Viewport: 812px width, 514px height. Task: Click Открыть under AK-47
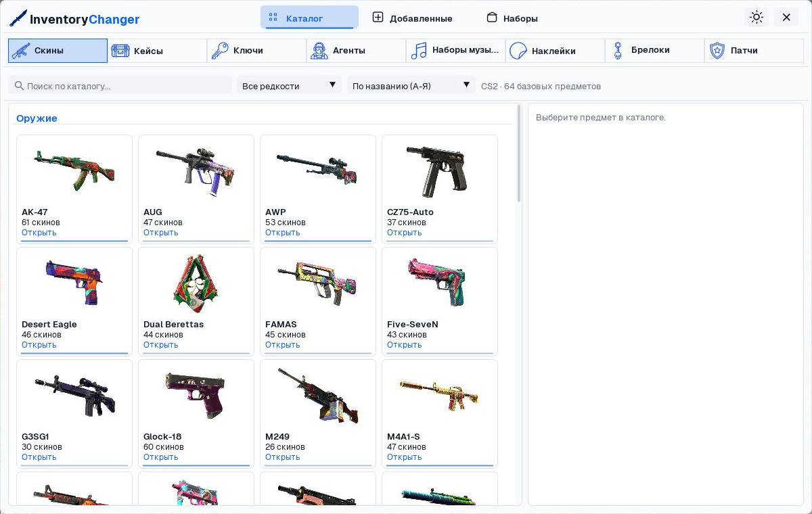[x=39, y=233]
